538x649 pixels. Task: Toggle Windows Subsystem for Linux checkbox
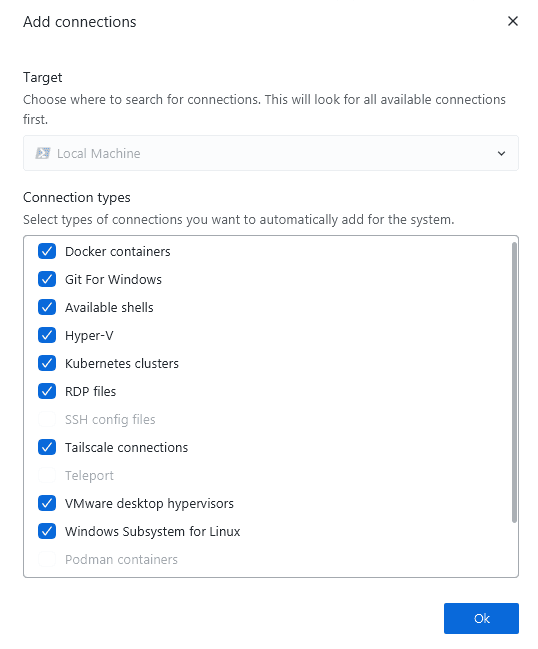tap(47, 531)
